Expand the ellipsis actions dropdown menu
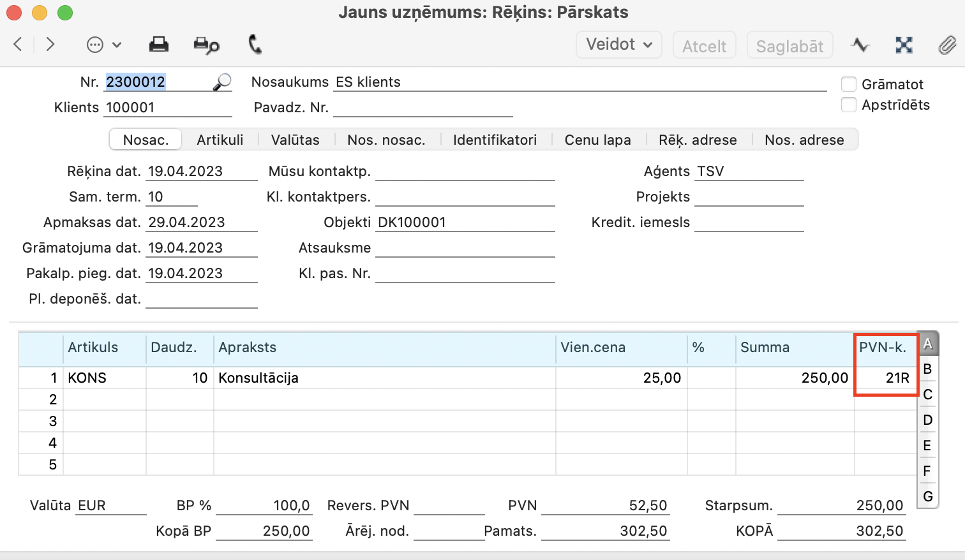 click(103, 45)
